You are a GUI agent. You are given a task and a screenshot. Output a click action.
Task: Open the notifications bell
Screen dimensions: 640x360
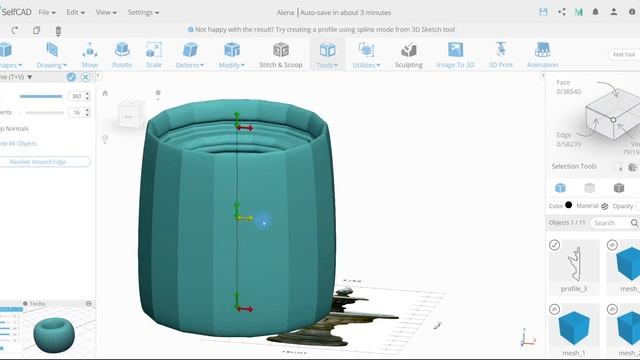coord(596,12)
